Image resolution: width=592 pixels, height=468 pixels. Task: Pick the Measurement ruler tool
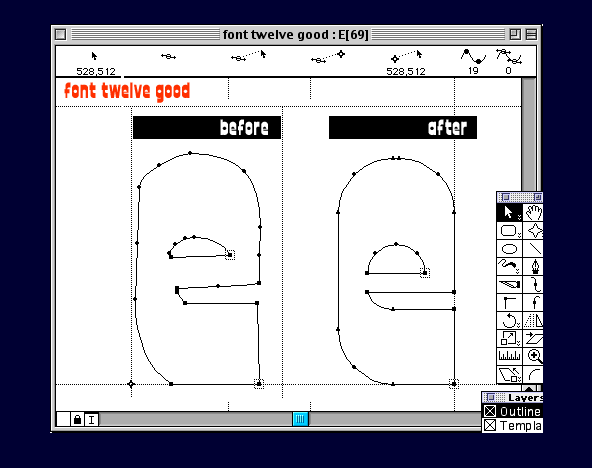click(x=509, y=356)
